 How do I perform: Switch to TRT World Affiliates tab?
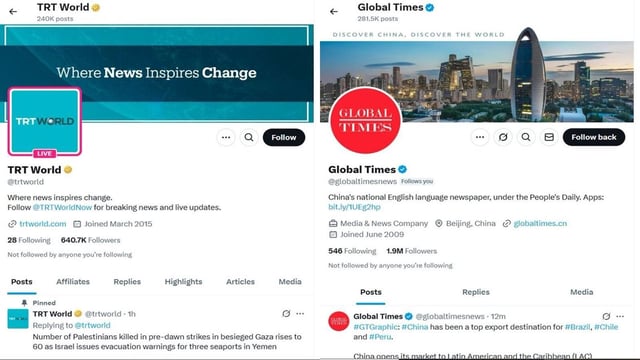(x=73, y=282)
